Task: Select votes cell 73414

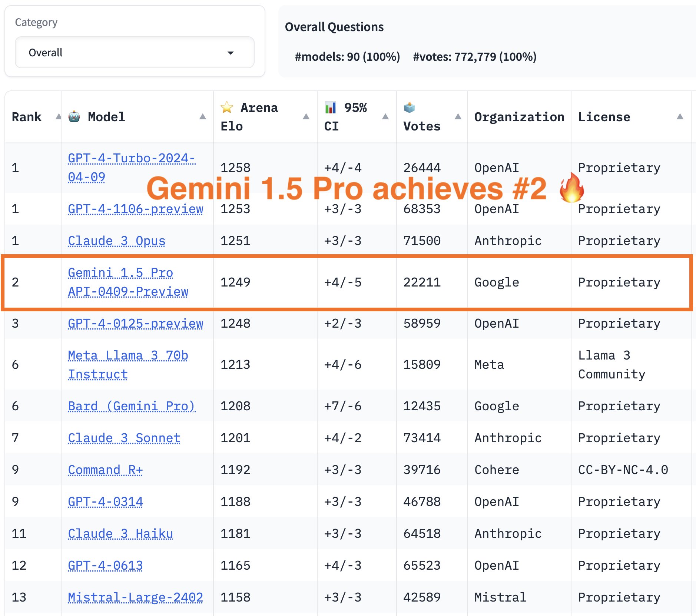Action: coord(422,438)
